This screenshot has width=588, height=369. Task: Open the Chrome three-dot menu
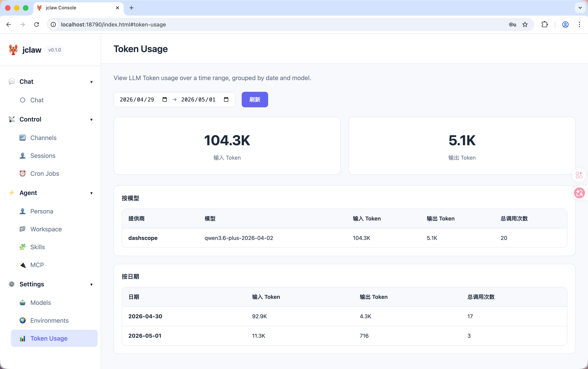coord(579,24)
